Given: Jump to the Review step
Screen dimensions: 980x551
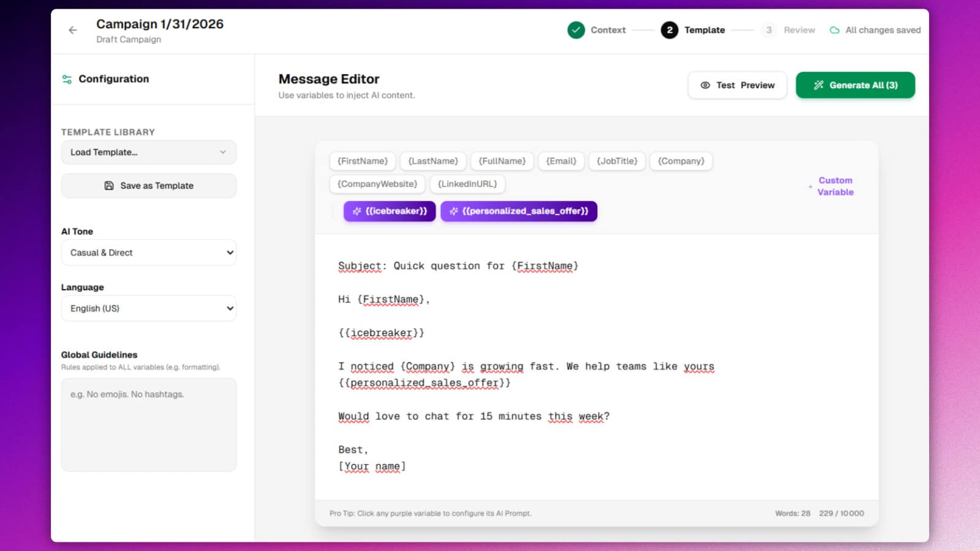Looking at the screenshot, I should (769, 30).
